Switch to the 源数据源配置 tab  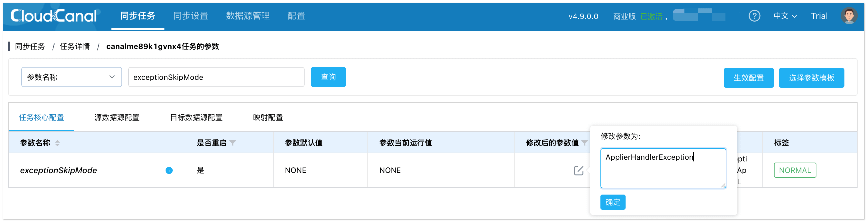click(x=117, y=118)
